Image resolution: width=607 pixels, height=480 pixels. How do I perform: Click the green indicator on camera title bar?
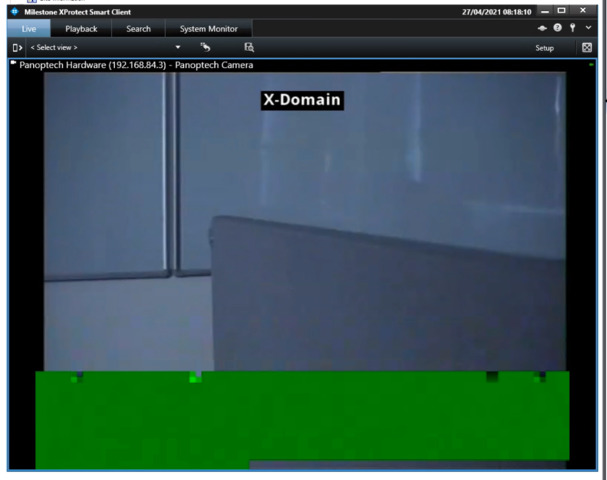point(591,65)
